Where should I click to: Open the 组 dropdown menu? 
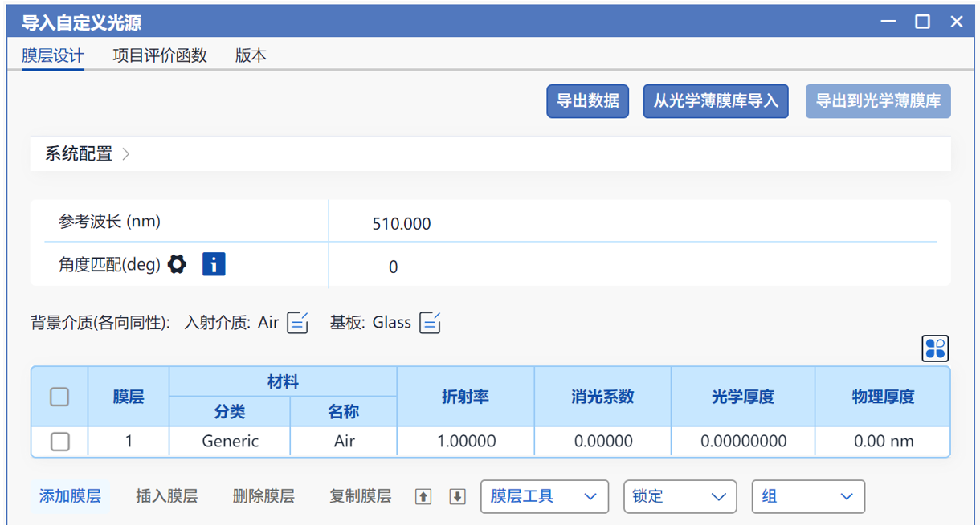(807, 497)
